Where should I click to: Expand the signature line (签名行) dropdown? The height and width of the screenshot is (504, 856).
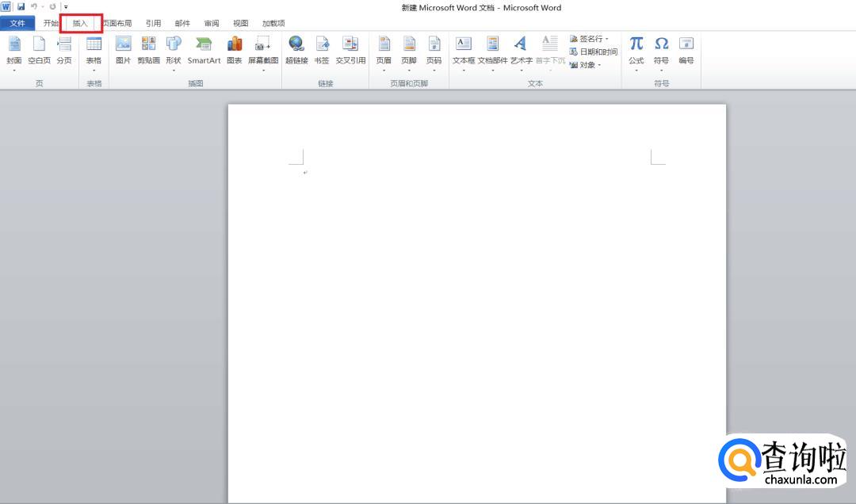point(606,39)
